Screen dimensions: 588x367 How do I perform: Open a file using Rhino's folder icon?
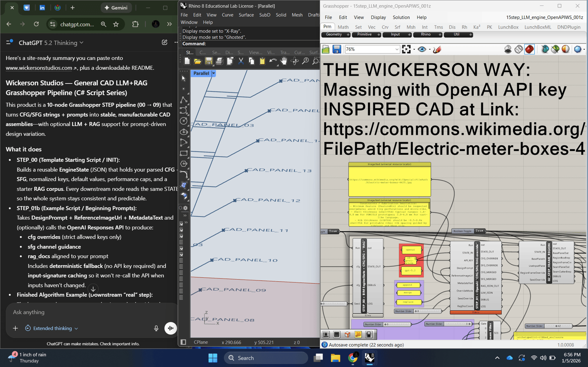198,61
